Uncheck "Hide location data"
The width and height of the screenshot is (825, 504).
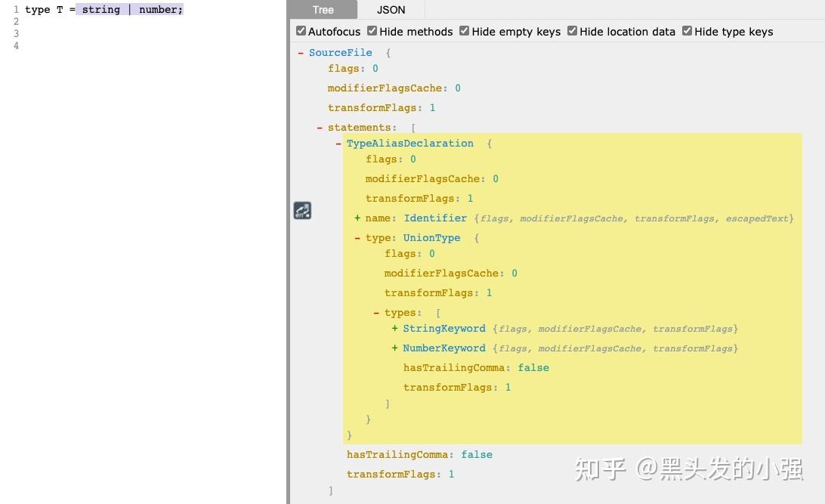click(x=572, y=31)
